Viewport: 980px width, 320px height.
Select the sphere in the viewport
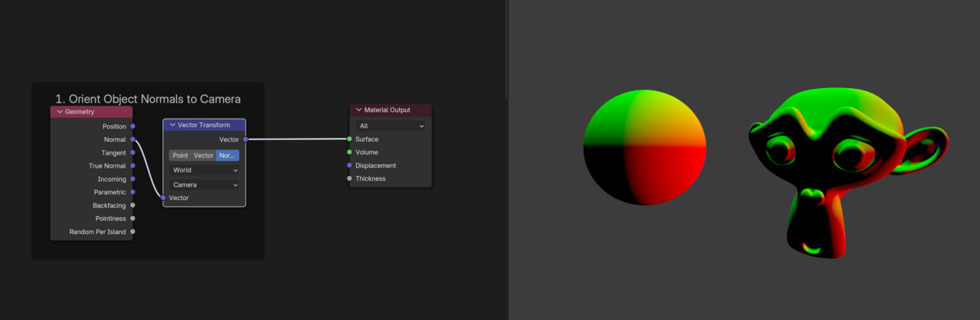click(x=645, y=147)
